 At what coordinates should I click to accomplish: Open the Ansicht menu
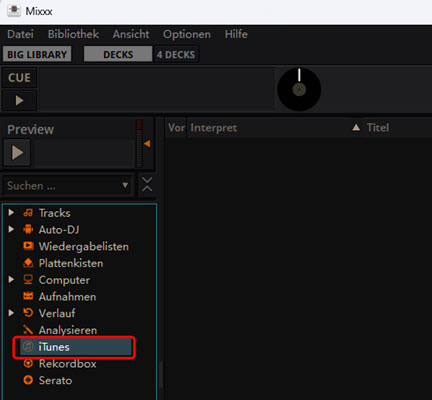[x=131, y=34]
